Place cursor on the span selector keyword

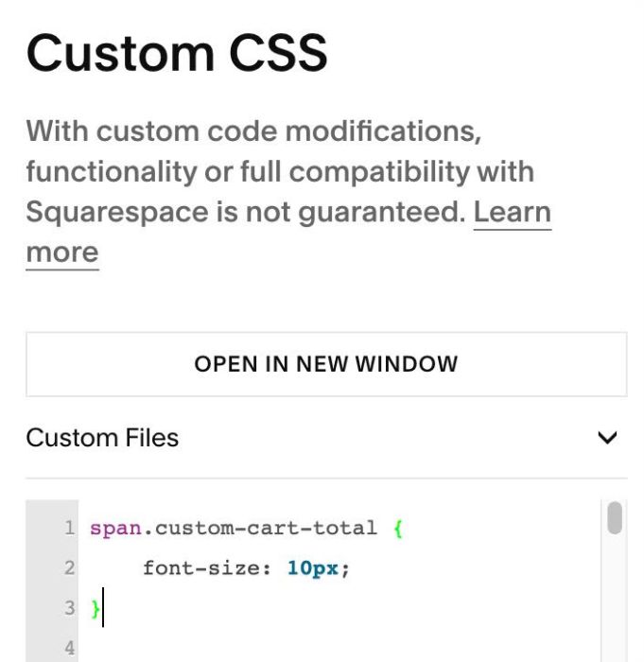[115, 529]
